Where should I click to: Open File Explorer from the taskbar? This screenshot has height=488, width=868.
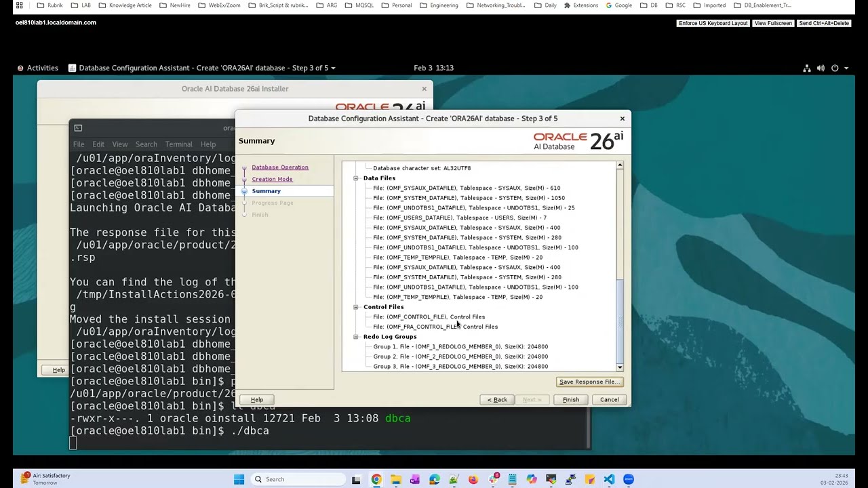[x=395, y=479]
